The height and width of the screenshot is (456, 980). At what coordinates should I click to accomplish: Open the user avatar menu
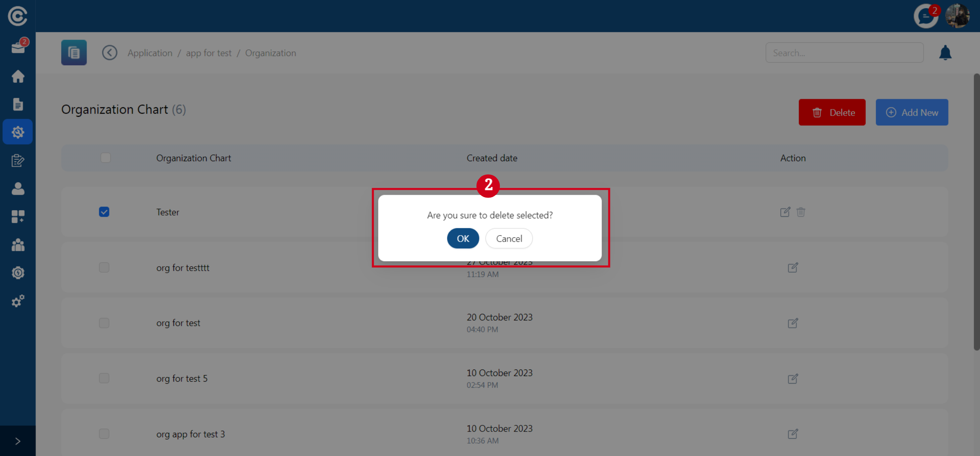tap(957, 16)
